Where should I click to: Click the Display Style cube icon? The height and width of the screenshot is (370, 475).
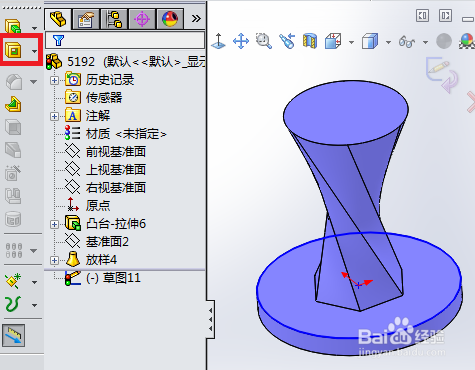(370, 41)
